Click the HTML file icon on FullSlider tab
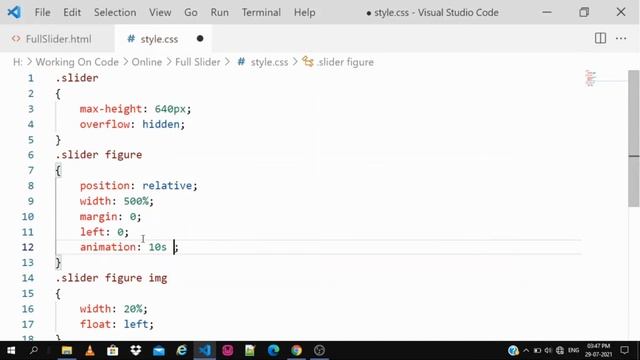This screenshot has height=360, width=640. click(16, 39)
